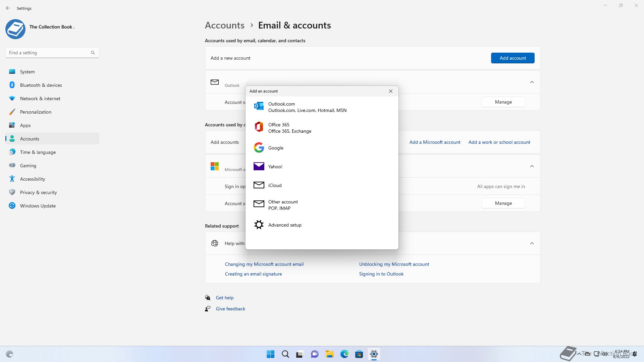Open Signing in to Outlook link
The image size is (644, 362).
tap(381, 274)
